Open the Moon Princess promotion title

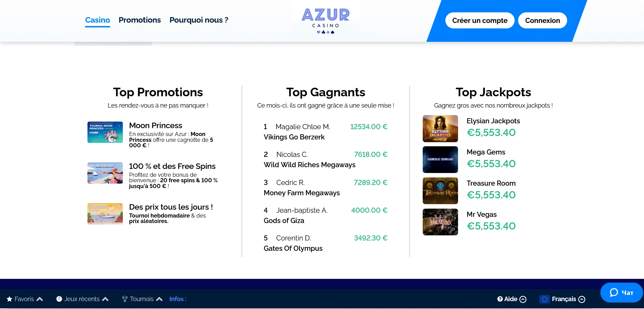pos(155,126)
